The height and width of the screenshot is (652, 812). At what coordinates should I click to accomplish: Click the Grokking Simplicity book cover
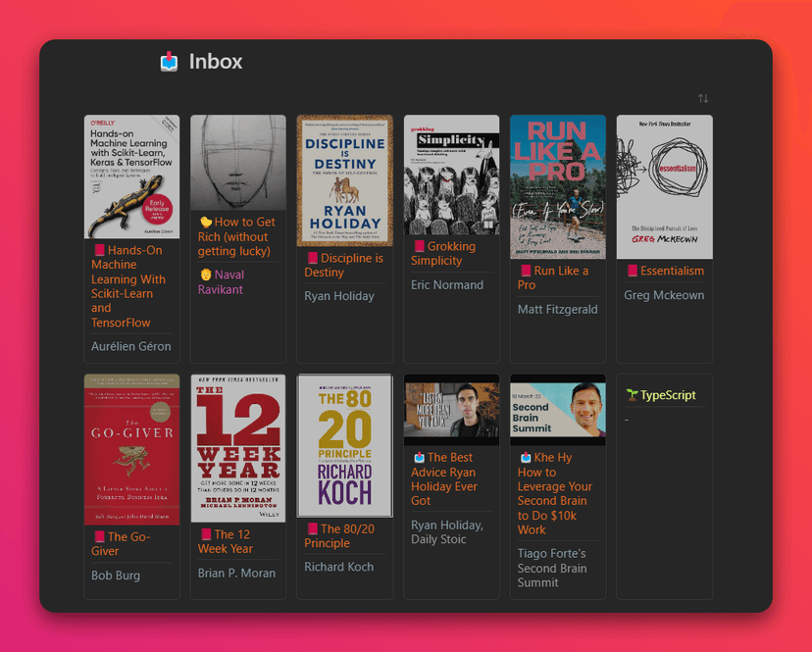[x=451, y=175]
